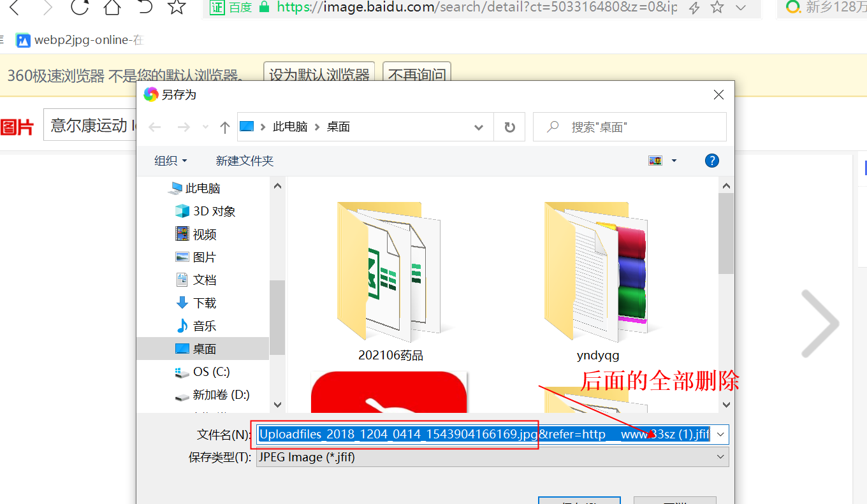Screen dimensions: 867x504
Task: Expand the filename history dropdown arrow
Action: pyautogui.click(x=720, y=434)
